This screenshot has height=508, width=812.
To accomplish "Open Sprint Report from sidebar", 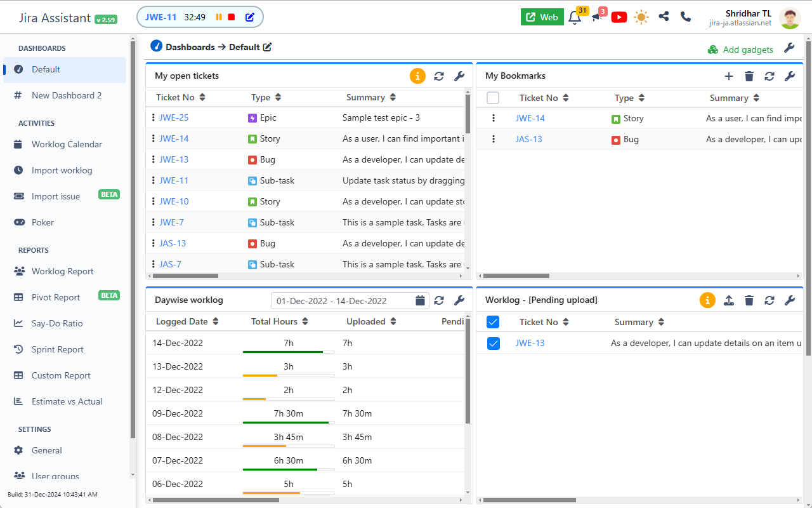I will [x=65, y=349].
